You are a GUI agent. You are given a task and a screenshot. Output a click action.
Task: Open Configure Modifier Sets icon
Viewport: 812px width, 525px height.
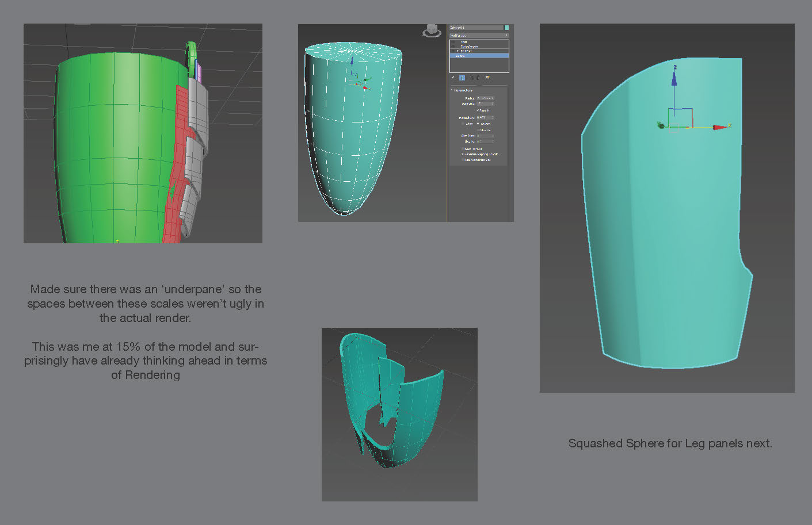click(x=487, y=78)
